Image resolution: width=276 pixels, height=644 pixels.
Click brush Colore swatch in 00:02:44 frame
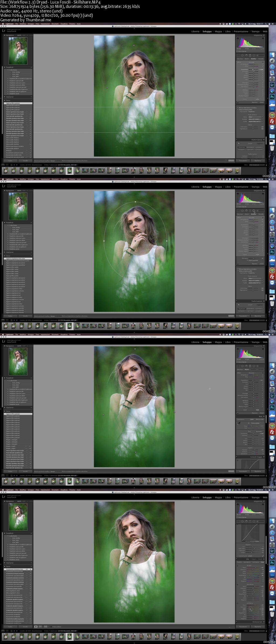(x=257, y=99)
